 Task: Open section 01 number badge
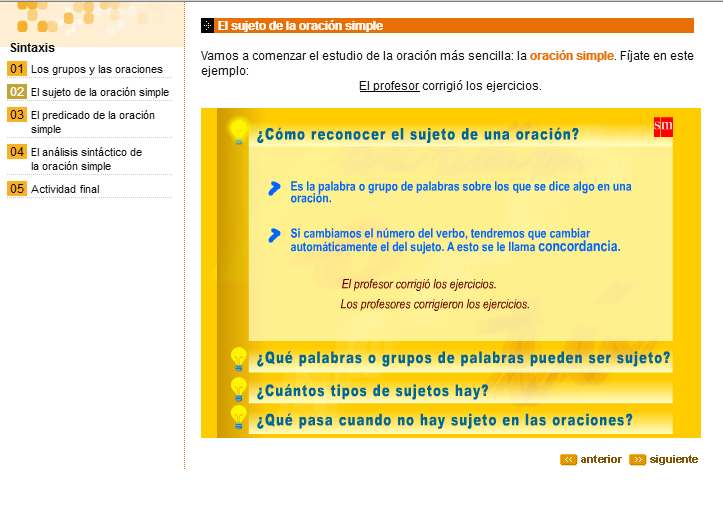[x=17, y=69]
